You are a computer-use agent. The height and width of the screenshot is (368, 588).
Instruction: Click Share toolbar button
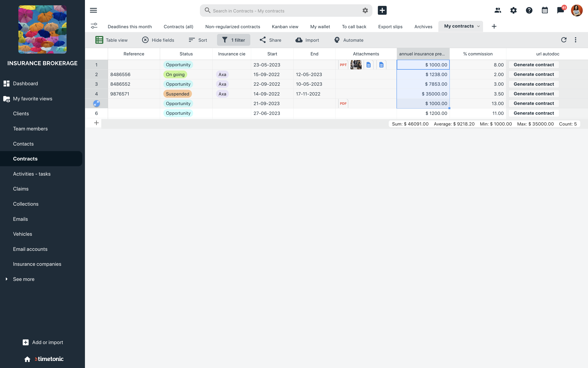270,40
